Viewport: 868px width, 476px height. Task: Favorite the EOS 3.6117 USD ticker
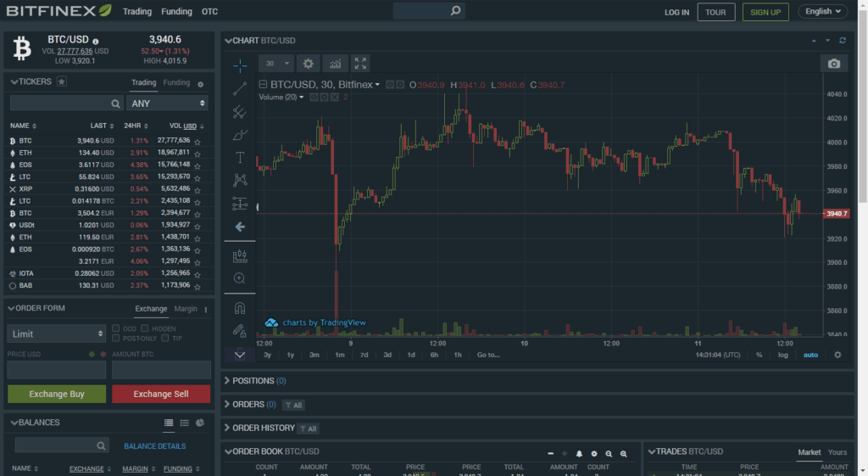pos(197,165)
